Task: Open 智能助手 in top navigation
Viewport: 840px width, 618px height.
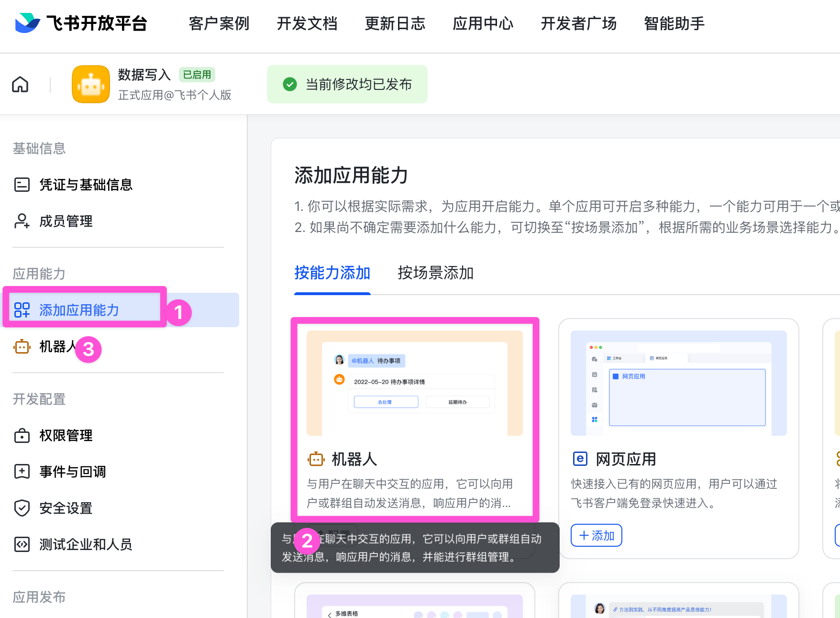Action: coord(674,23)
